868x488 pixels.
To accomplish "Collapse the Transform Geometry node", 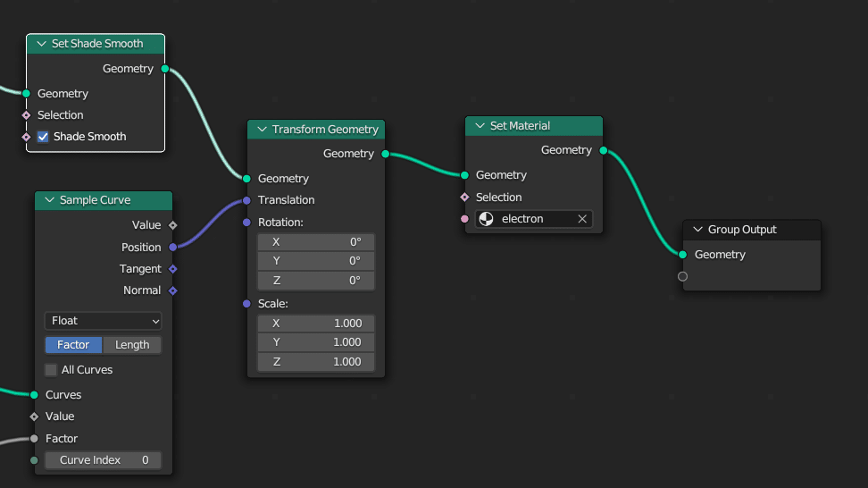I will click(x=262, y=130).
